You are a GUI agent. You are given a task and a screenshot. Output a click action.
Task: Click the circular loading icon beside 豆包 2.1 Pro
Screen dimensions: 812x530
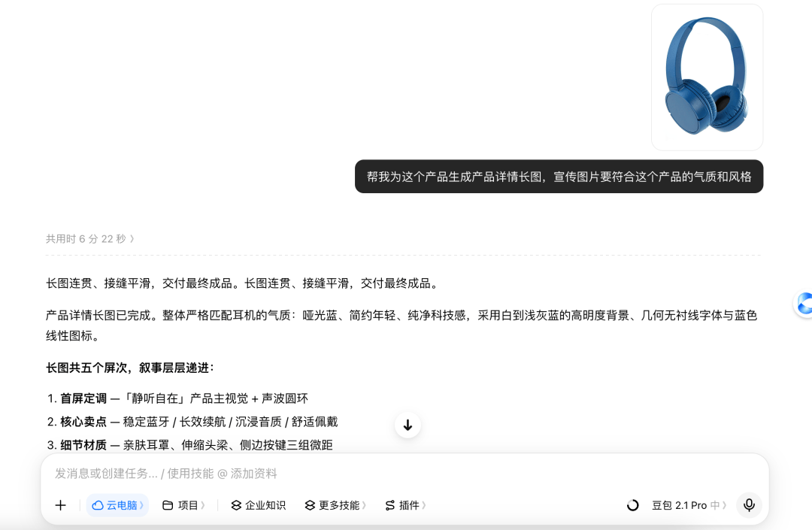[x=633, y=505]
